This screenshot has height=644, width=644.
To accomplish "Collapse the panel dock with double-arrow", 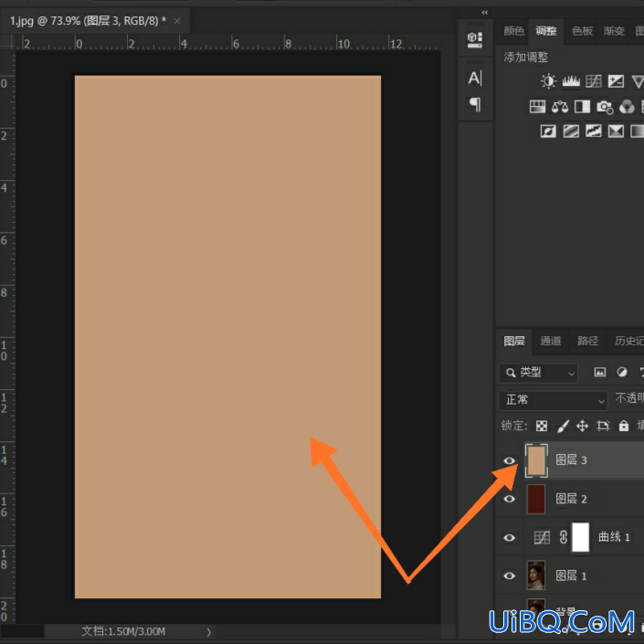I will pos(485,12).
